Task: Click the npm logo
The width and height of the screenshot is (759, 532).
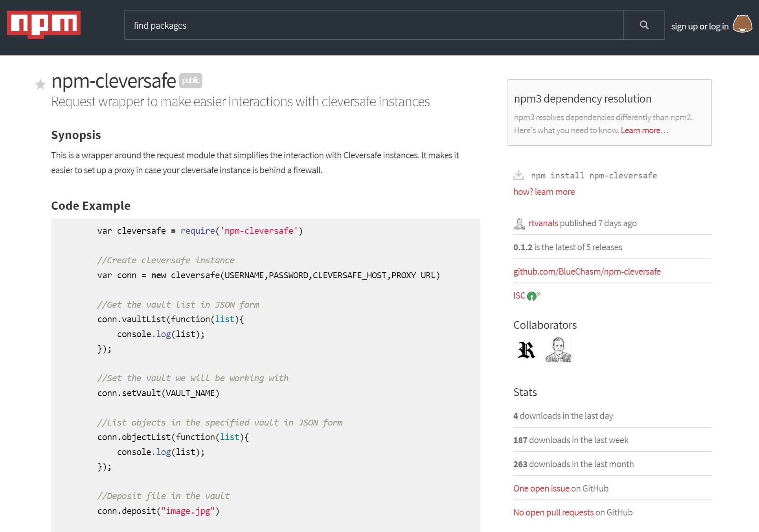Action: coord(44,24)
